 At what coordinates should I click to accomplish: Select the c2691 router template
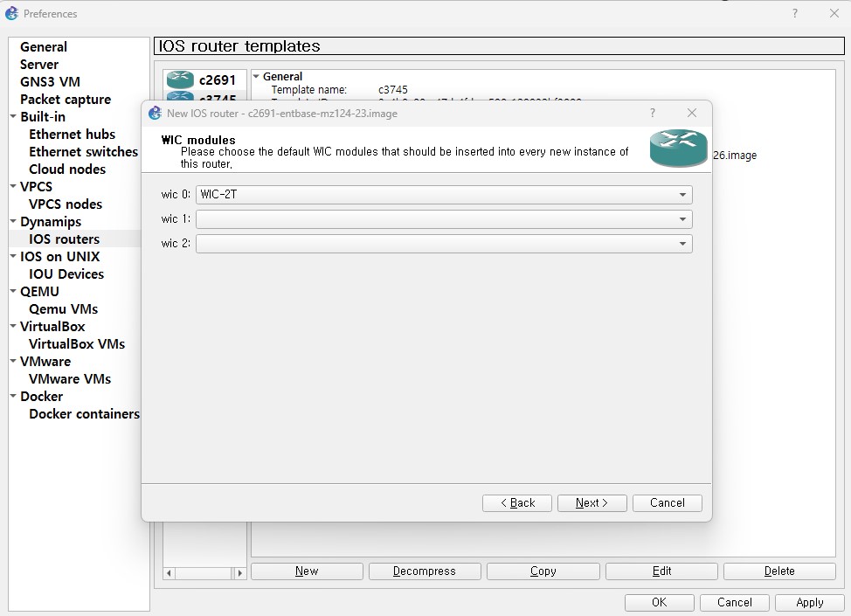click(x=204, y=80)
